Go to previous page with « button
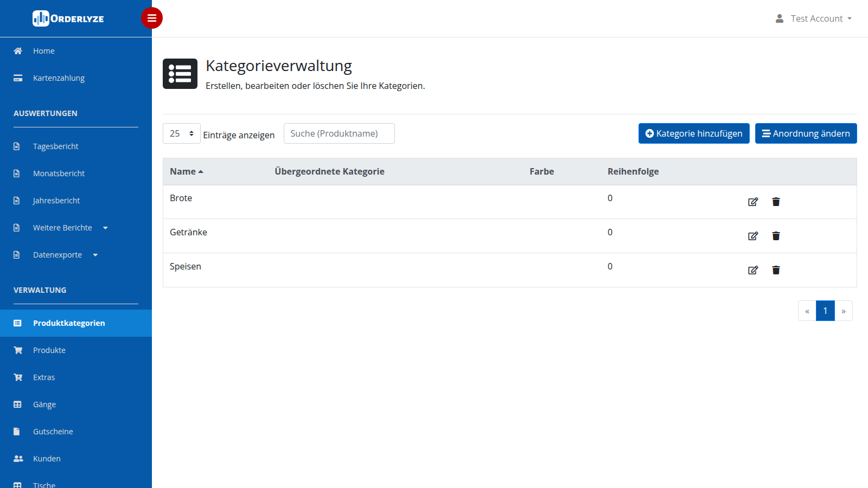The image size is (868, 488). point(807,311)
